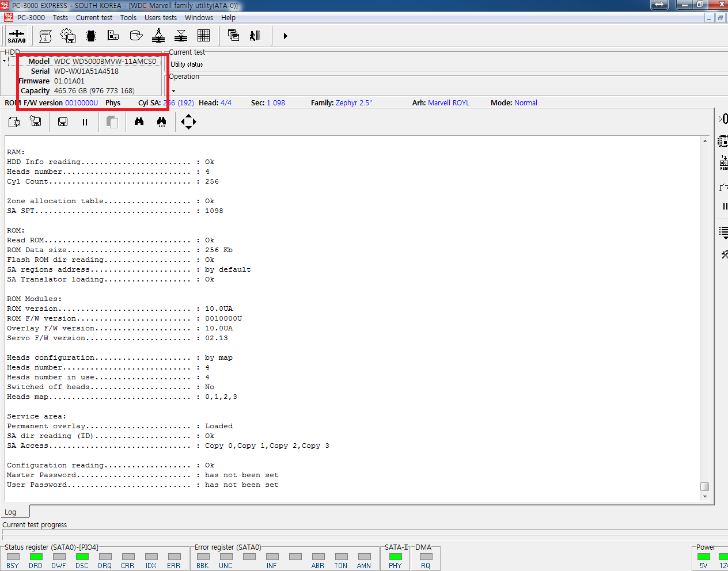
Task: Open the modules directory icon in toolbar
Action: 113,36
